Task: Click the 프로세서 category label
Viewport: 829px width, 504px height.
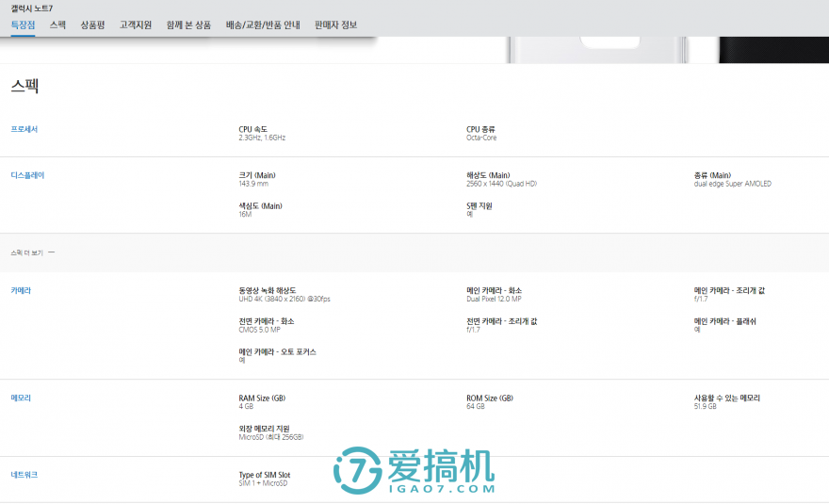Action: click(x=24, y=129)
